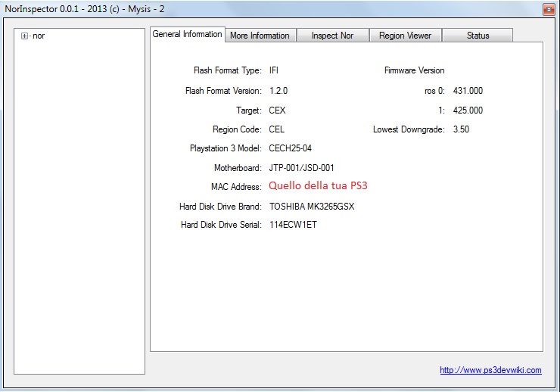Click the Target value CEX
The width and height of the screenshot is (560, 392).
(277, 110)
